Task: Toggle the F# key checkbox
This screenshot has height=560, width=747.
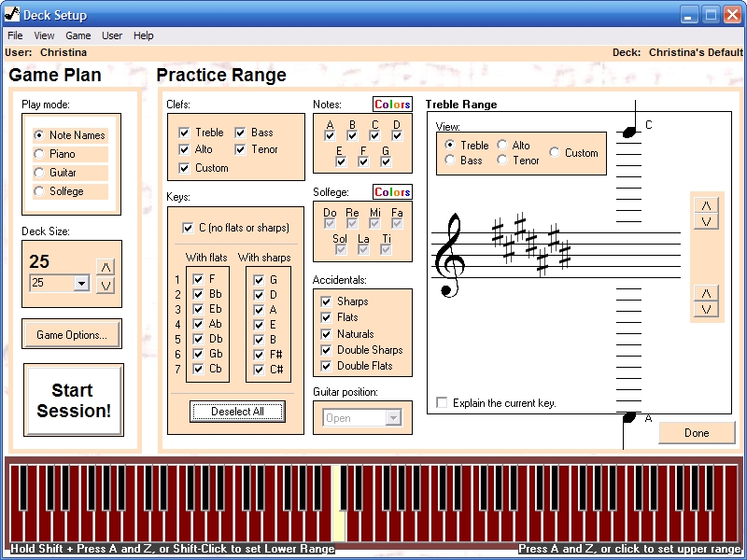Action: pos(259,355)
